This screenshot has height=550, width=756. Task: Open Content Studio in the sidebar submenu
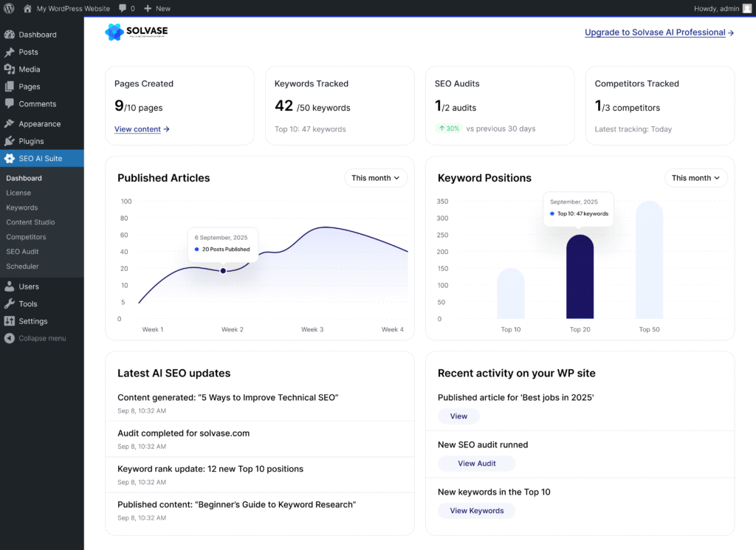pos(30,222)
